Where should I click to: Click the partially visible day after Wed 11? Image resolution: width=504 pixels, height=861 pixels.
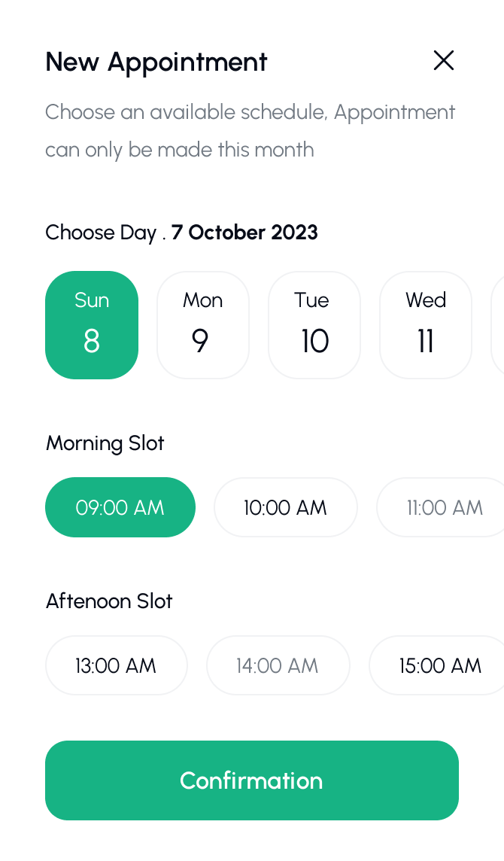(x=498, y=325)
